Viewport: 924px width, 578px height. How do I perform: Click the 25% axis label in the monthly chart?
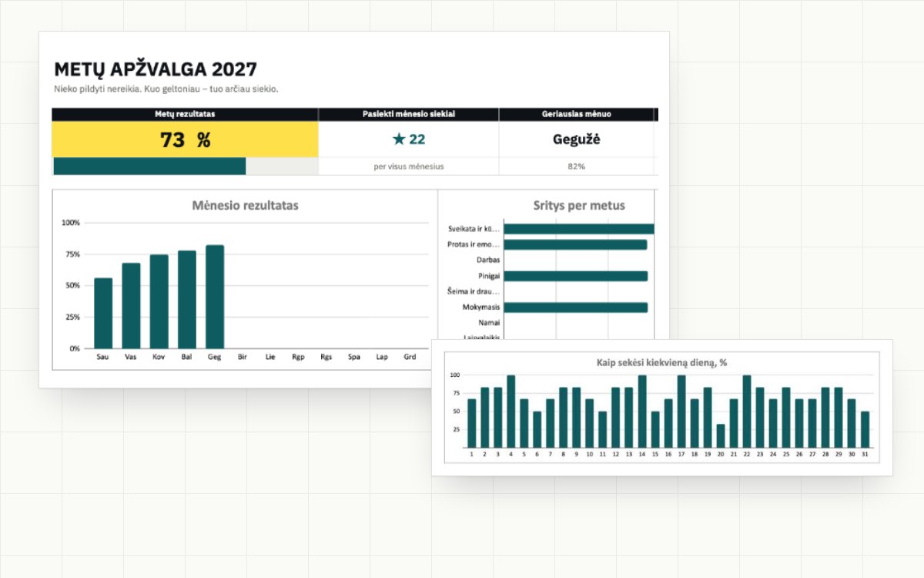pos(73,317)
